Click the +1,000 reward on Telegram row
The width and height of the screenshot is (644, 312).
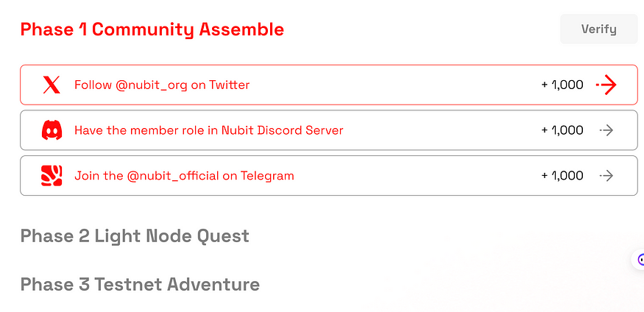coord(562,176)
